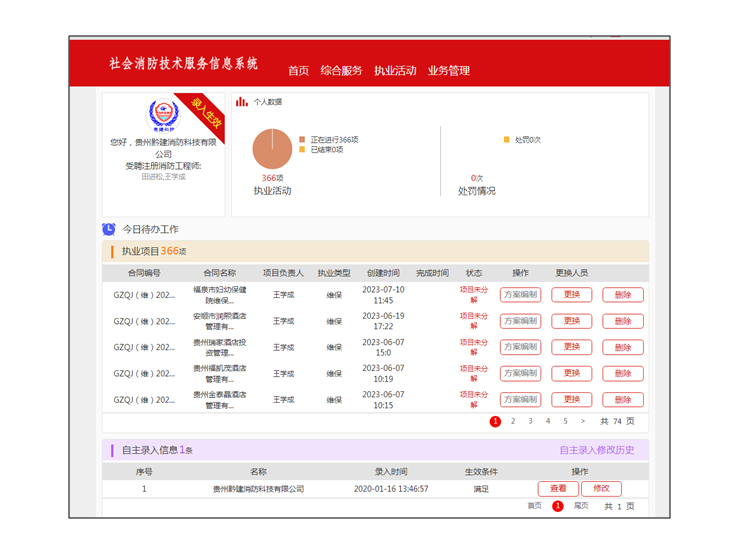Open the 业务管理 menu
The height and width of the screenshot is (555, 740).
click(x=449, y=71)
